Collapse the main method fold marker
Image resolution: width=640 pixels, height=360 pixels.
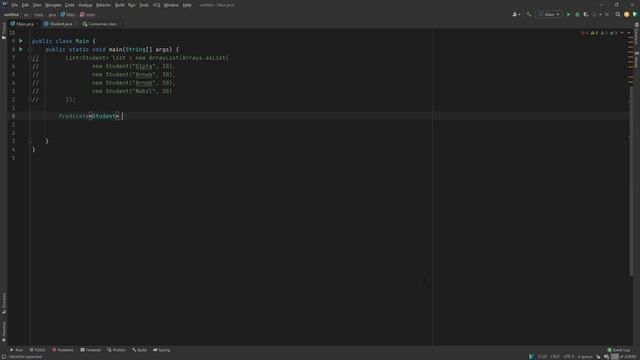(30, 49)
